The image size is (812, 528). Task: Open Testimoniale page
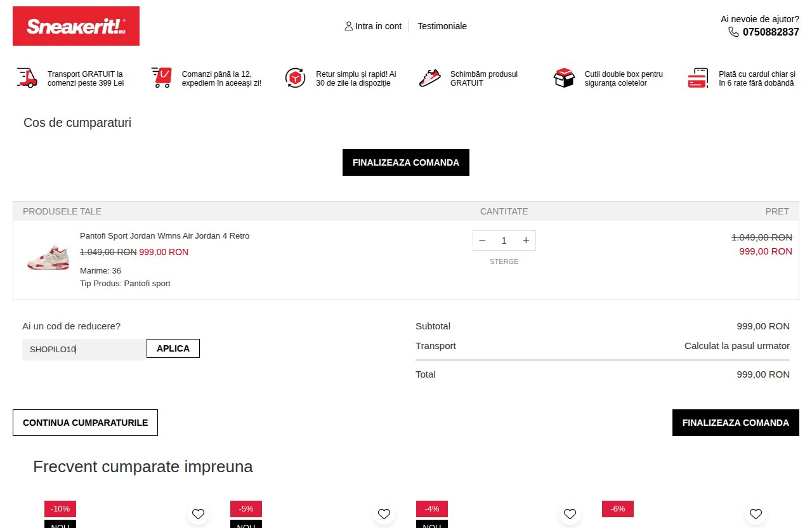pos(442,26)
